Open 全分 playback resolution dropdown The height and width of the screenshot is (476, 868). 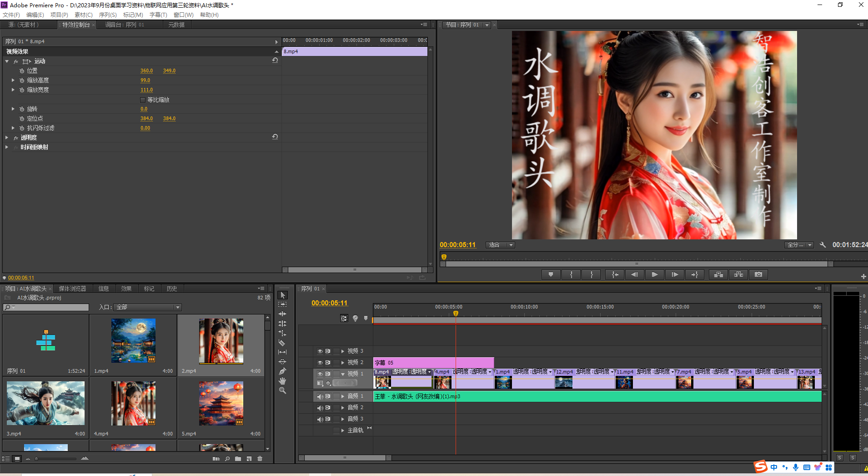click(799, 245)
